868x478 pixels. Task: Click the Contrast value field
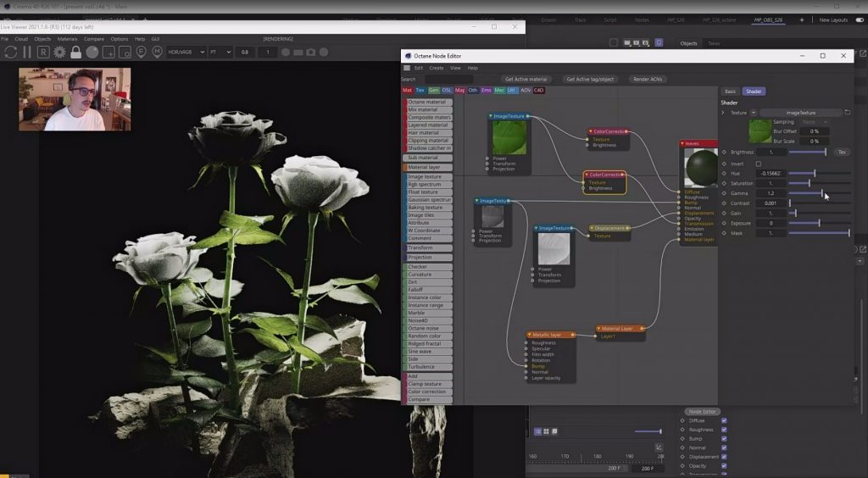(771, 203)
